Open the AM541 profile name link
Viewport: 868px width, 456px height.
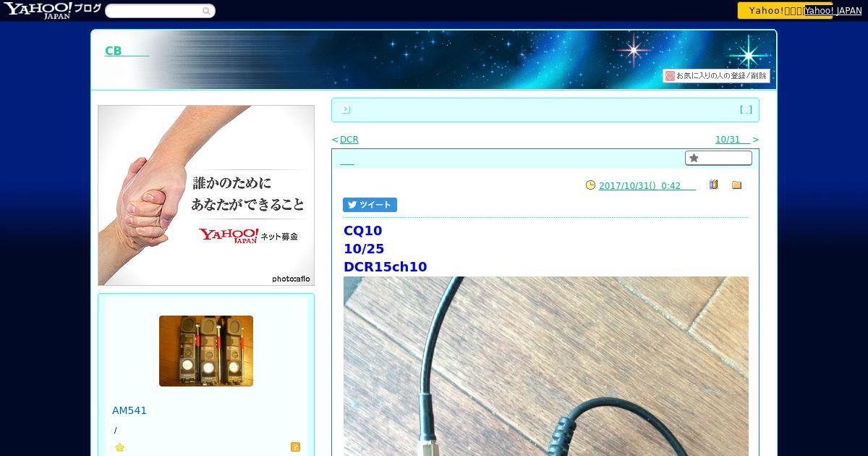pyautogui.click(x=129, y=410)
